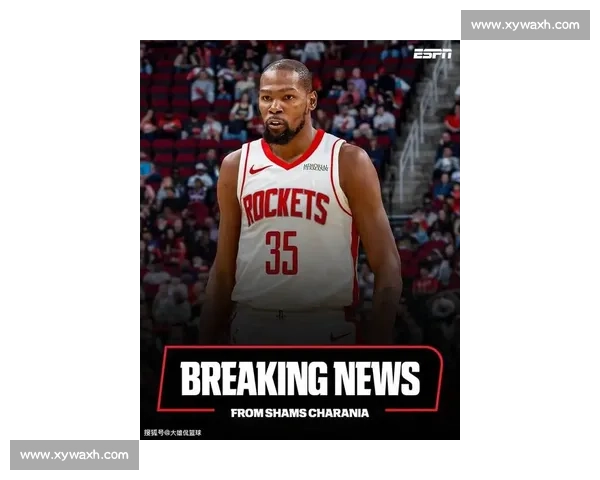
Task: Click the red bracket left of BREAKING NEWS
Action: click(163, 379)
